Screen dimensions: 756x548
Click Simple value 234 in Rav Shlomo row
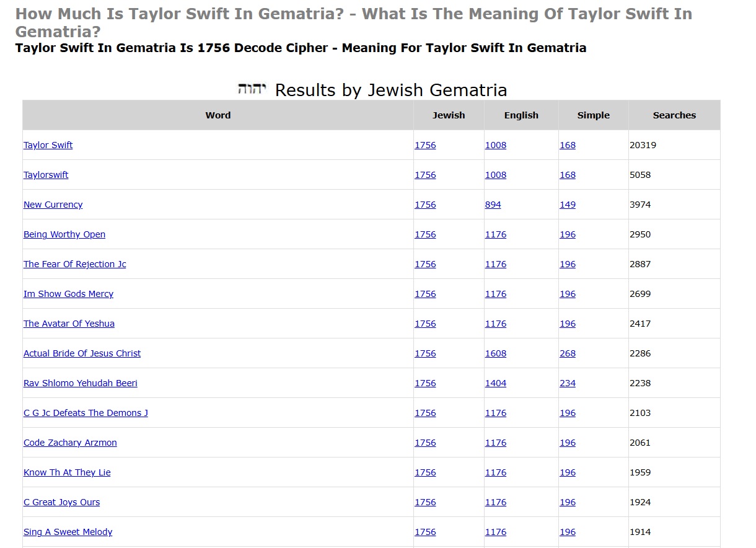coord(568,383)
